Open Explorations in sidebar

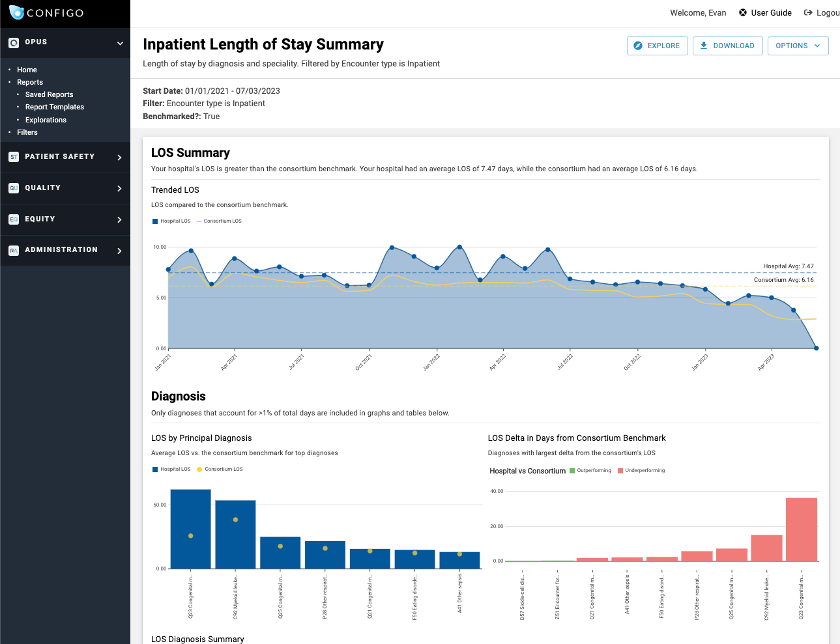click(46, 120)
